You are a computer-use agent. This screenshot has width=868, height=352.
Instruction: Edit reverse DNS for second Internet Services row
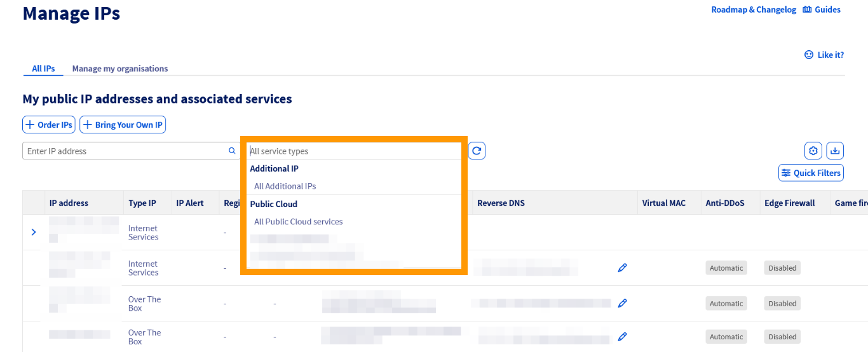(622, 268)
